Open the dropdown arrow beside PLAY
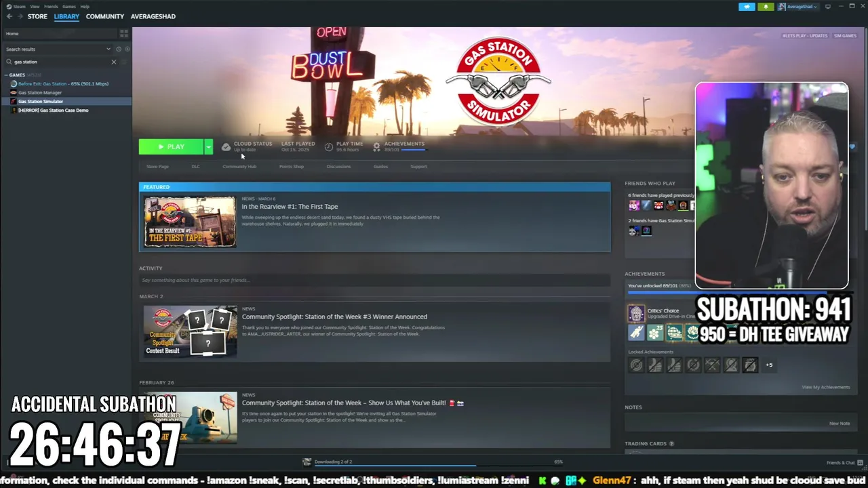The width and height of the screenshot is (868, 488). (209, 146)
